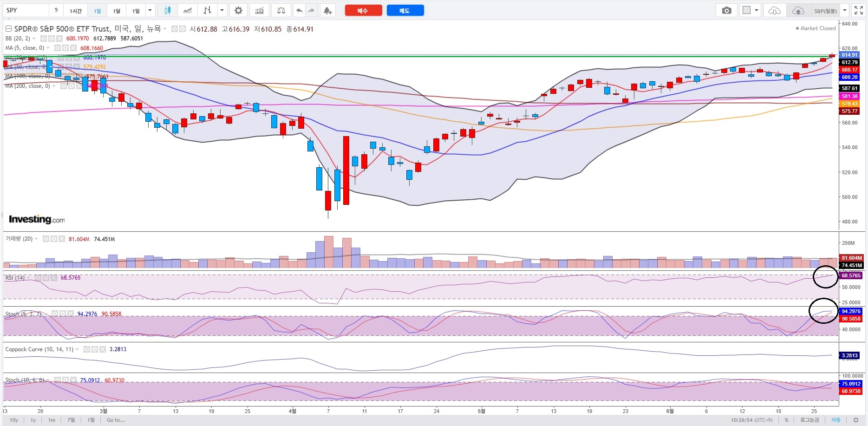The width and height of the screenshot is (868, 426).
Task: Expand the 거래량 (20) legend dropdown
Action: [x=36, y=239]
